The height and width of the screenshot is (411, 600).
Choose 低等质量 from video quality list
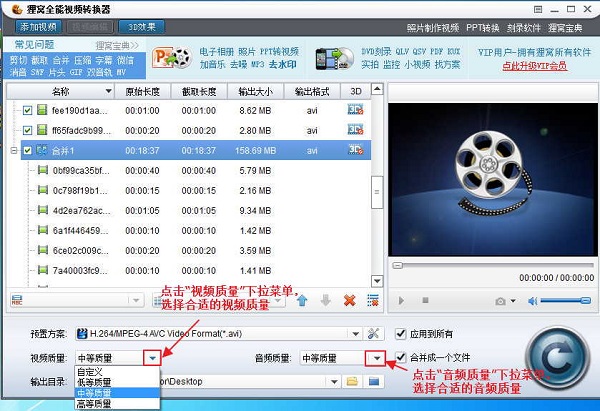click(x=117, y=382)
